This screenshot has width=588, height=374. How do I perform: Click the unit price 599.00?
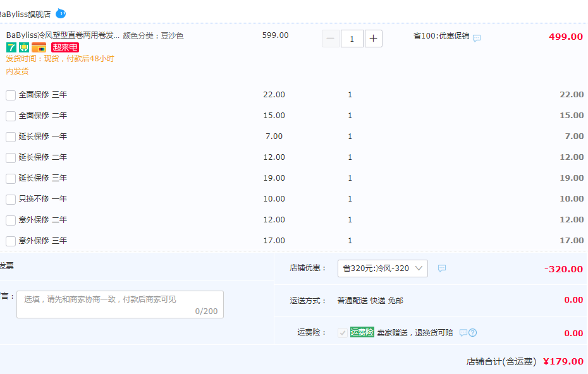point(275,35)
